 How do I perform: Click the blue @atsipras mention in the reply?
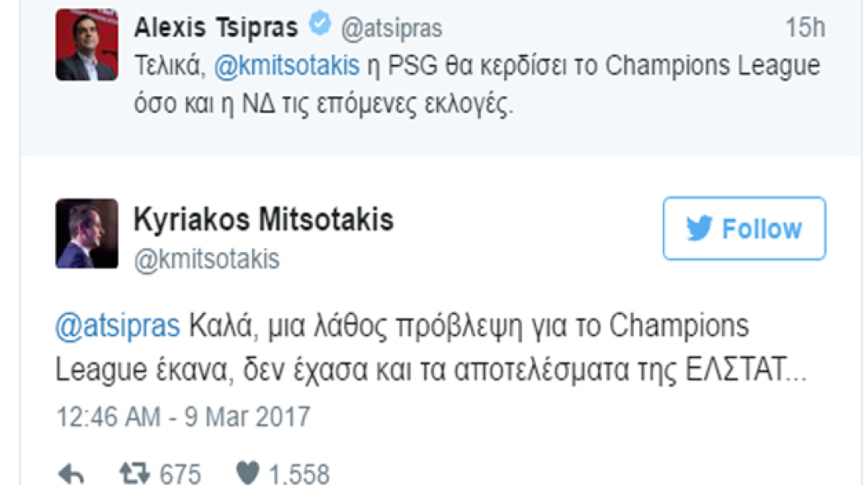pos(118,327)
